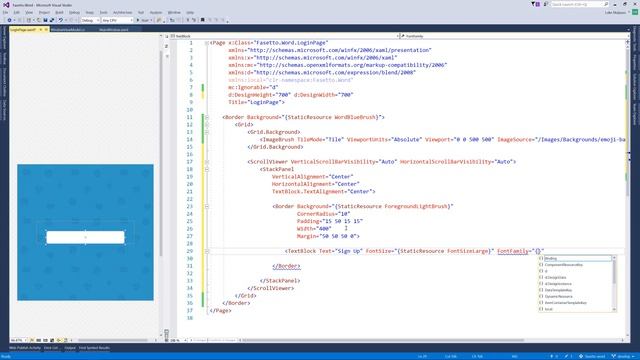Collapse the StackPanel outlining marker
The image size is (640, 360).
(x=207, y=169)
